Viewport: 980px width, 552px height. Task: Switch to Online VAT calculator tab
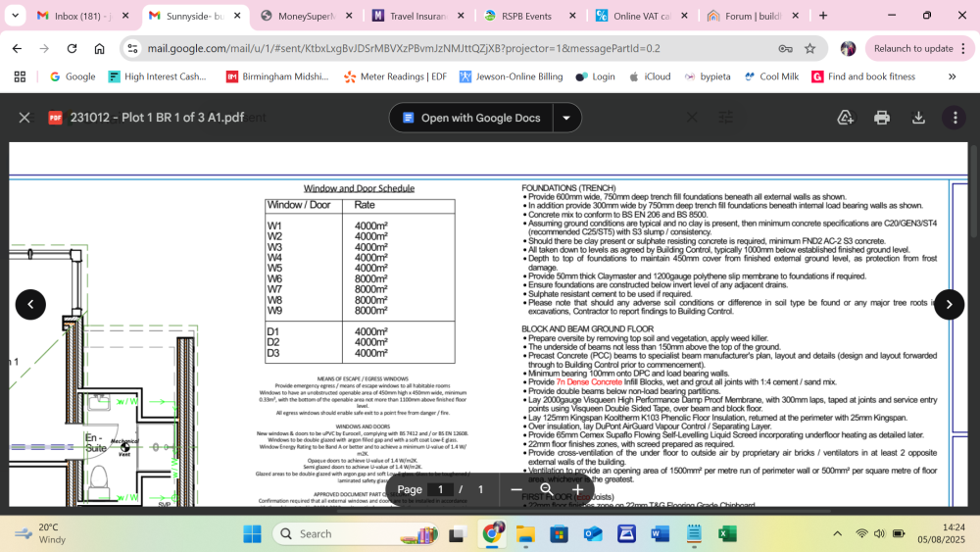click(x=641, y=16)
